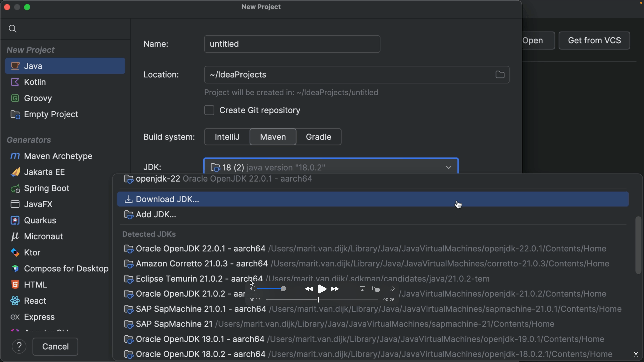Select SAP SapMachine 21 entry
This screenshot has height=362, width=644.
pyautogui.click(x=373, y=324)
